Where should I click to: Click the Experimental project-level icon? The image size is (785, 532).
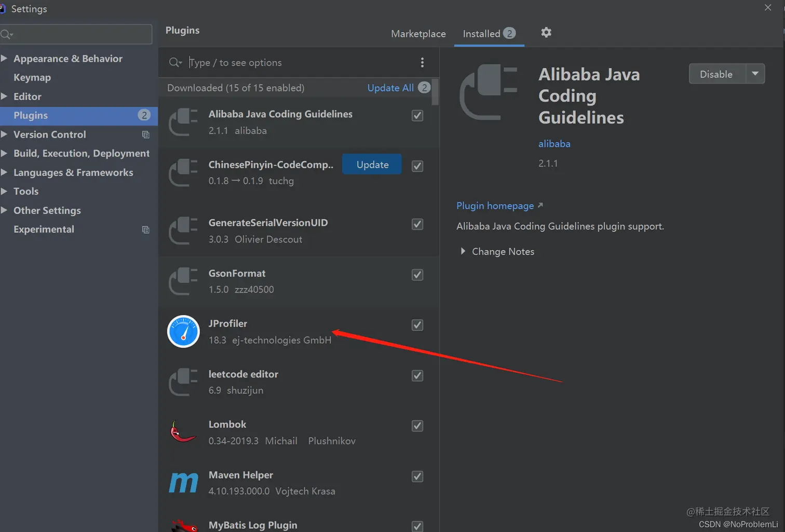(x=146, y=229)
